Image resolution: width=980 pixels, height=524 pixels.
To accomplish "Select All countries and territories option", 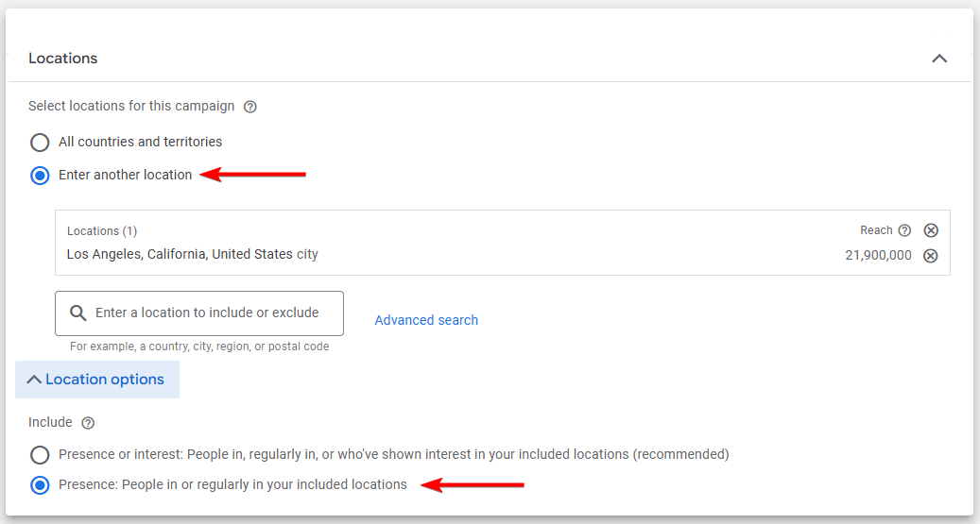I will pyautogui.click(x=40, y=143).
